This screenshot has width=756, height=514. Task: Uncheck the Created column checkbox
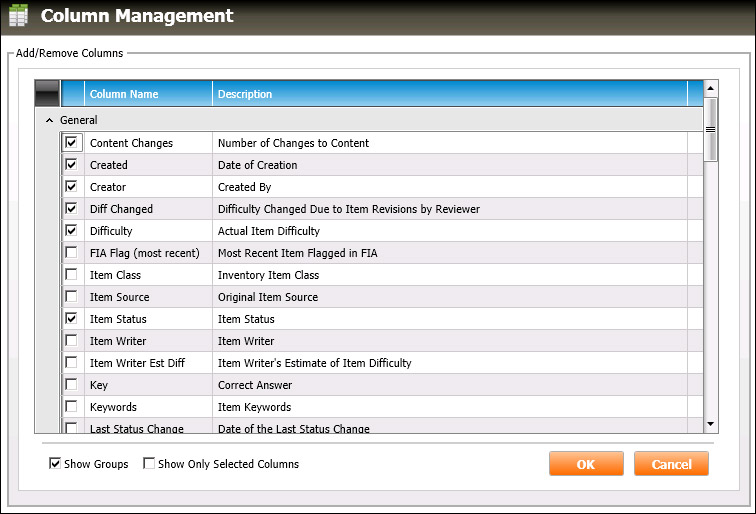pyautogui.click(x=72, y=165)
